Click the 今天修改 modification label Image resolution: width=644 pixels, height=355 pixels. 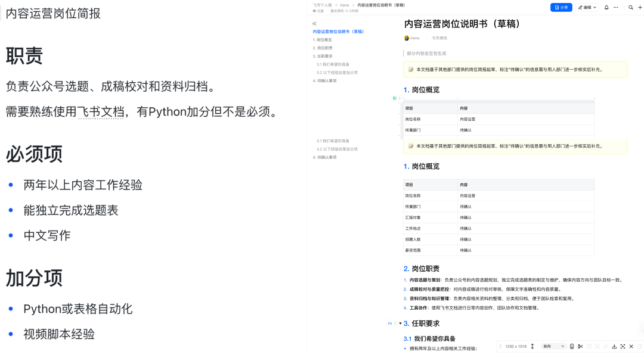pyautogui.click(x=439, y=38)
